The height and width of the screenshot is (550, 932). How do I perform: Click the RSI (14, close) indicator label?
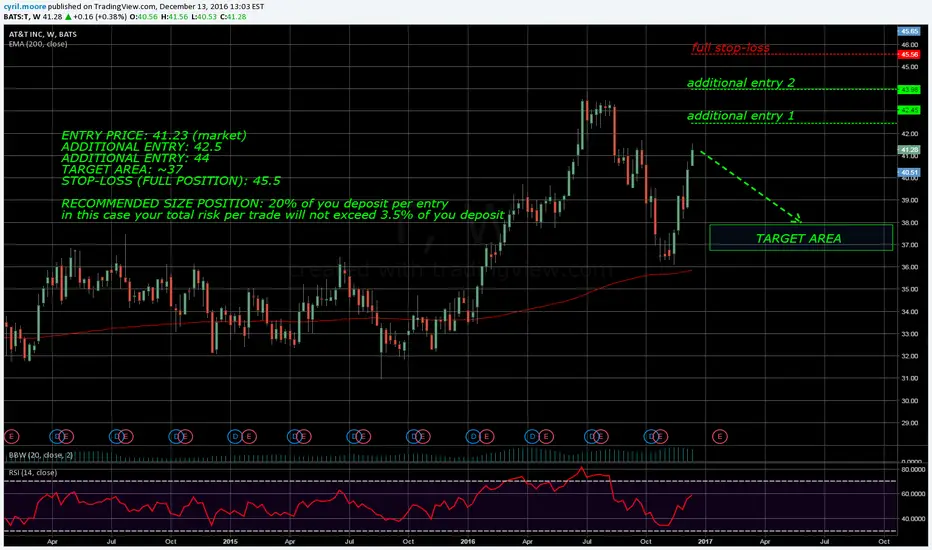tap(33, 472)
